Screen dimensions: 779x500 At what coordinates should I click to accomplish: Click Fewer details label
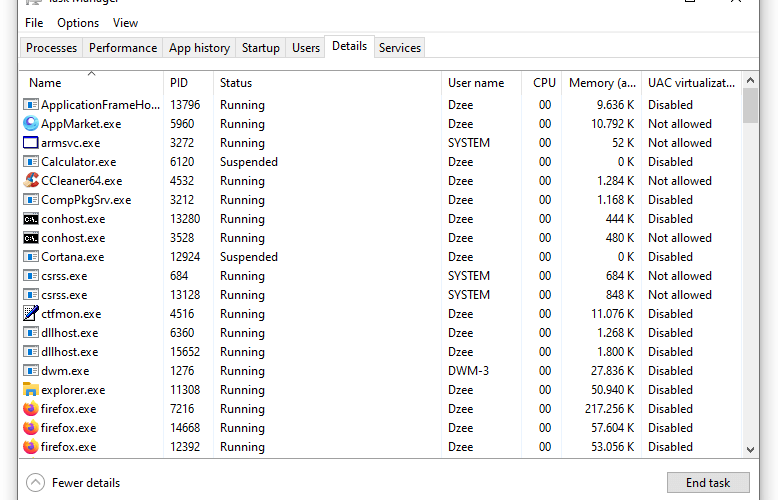click(86, 483)
